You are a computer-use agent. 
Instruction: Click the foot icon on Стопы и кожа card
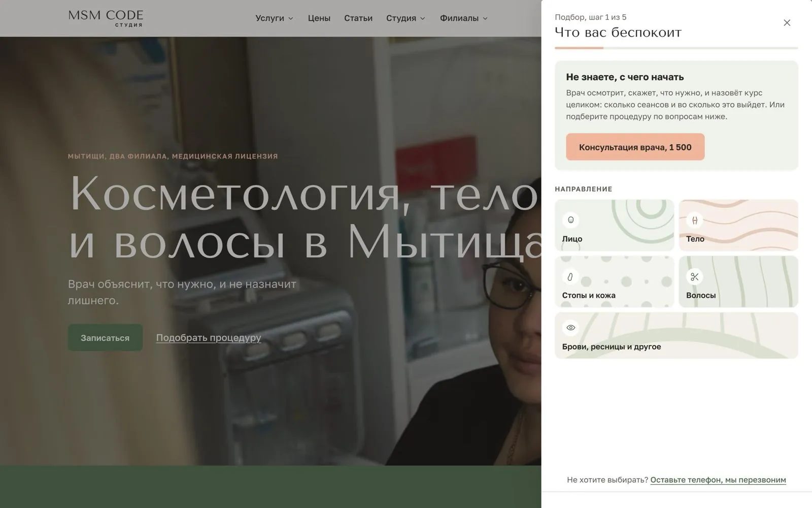[x=571, y=276]
